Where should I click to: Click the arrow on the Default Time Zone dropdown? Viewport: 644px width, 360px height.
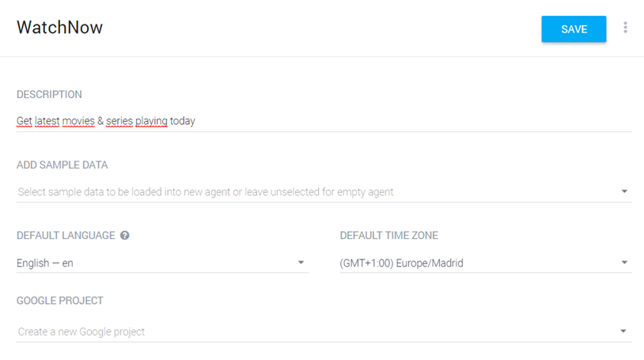click(x=623, y=263)
